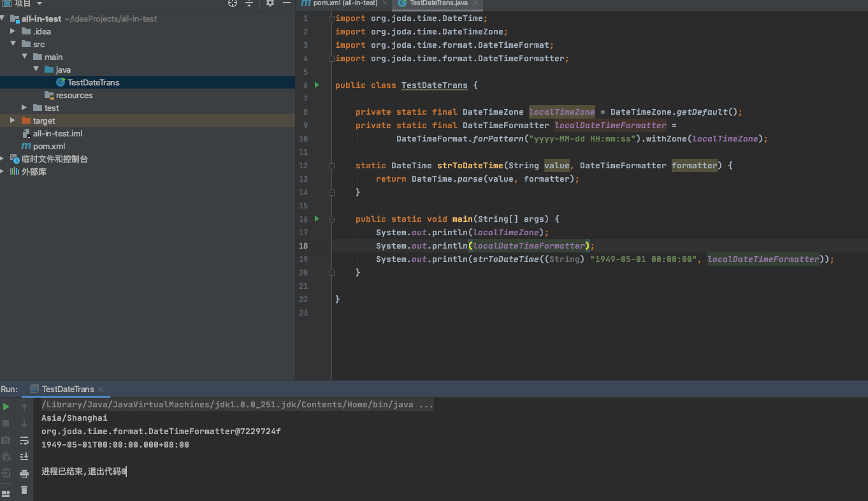
Task: Open project panel gear settings
Action: point(270,3)
